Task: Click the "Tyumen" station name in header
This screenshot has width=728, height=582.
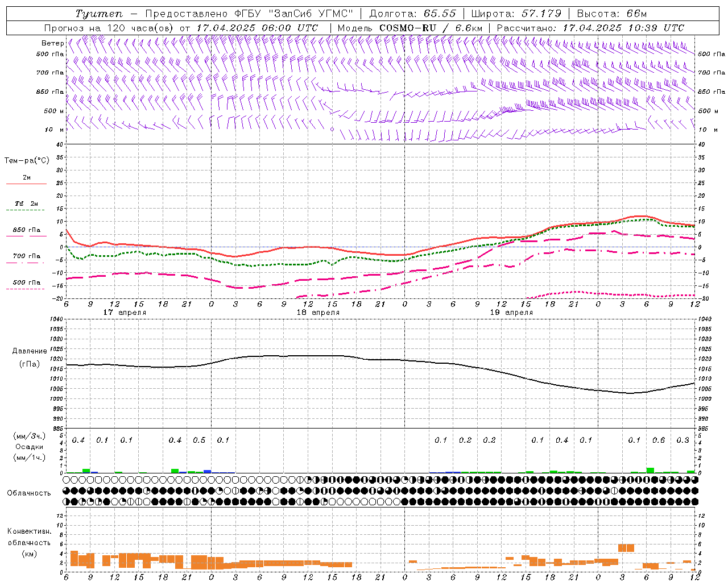Action: pos(99,14)
